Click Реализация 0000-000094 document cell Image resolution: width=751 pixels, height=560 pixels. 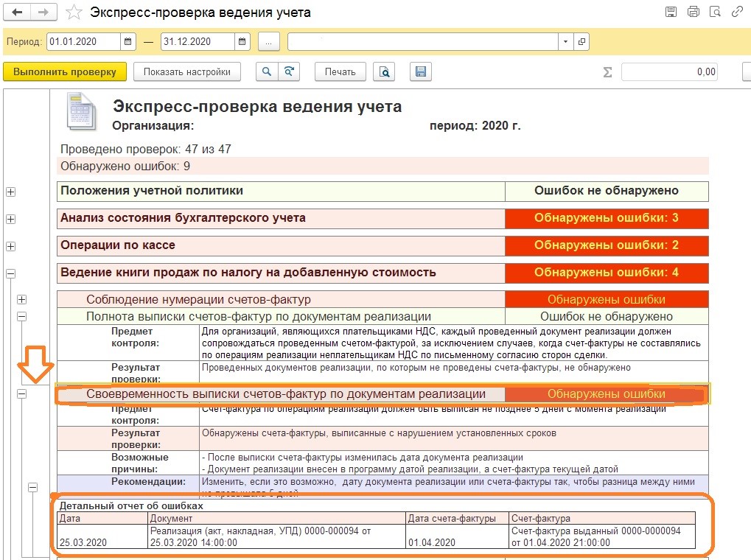[277, 536]
